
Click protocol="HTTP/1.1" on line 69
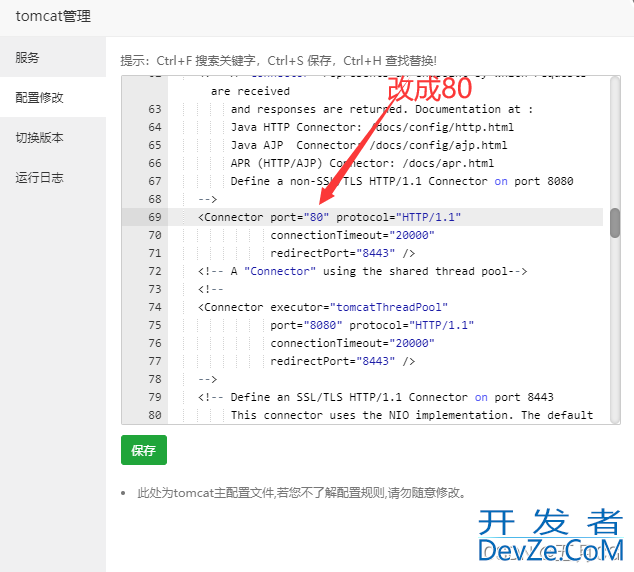tap(398, 217)
